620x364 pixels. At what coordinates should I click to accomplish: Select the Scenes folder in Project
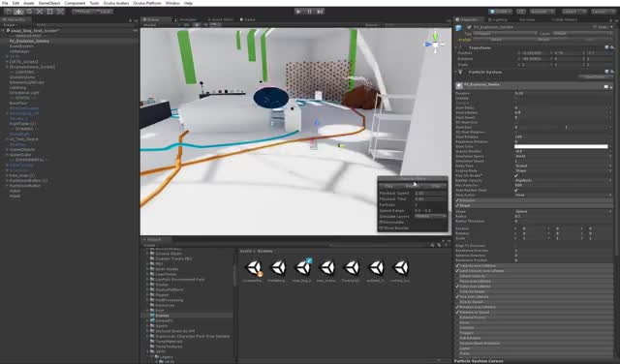pyautogui.click(x=162, y=316)
